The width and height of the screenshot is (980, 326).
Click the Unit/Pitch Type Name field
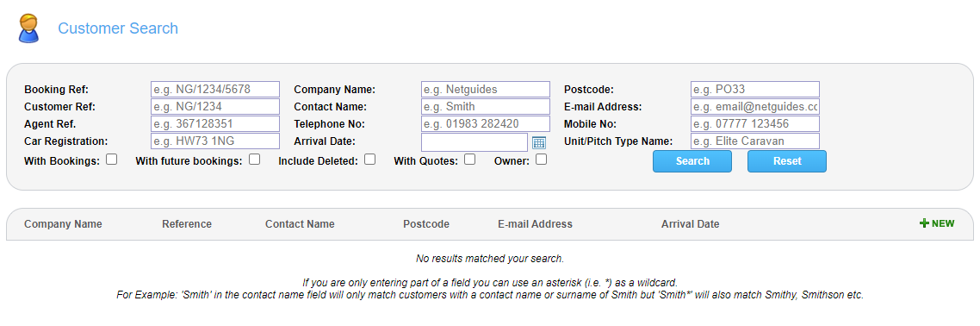(x=755, y=141)
